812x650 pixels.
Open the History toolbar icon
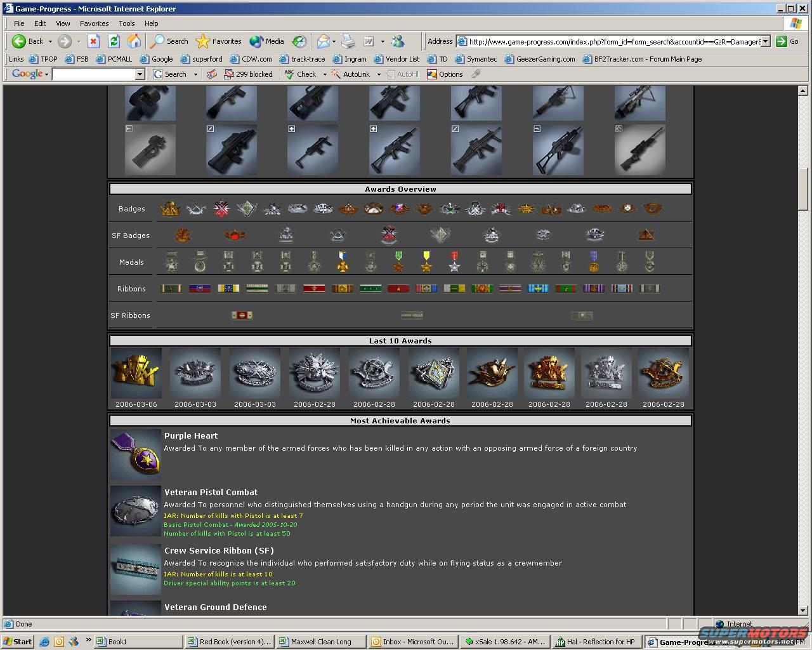pos(299,41)
